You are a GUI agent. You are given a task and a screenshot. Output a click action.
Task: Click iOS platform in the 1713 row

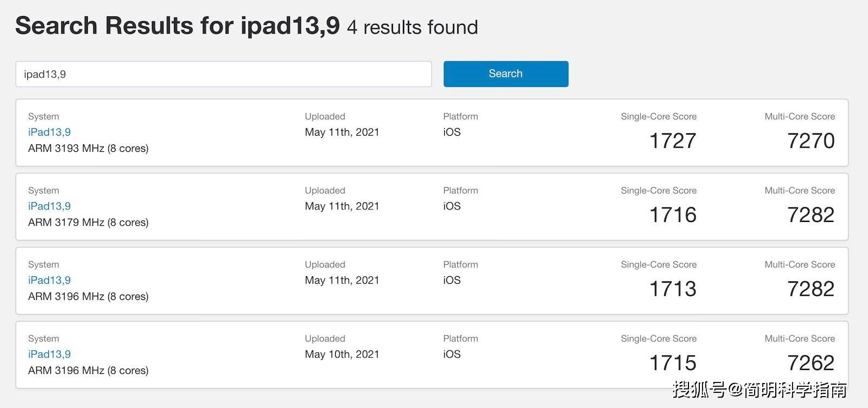(452, 280)
